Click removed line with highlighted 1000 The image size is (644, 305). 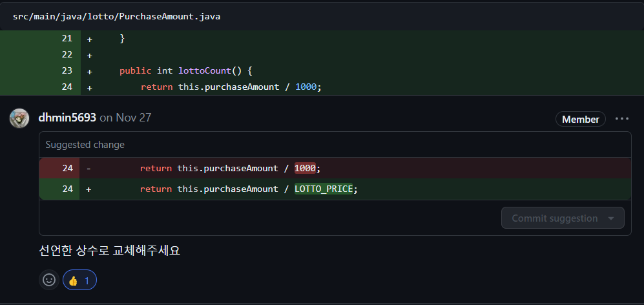335,168
